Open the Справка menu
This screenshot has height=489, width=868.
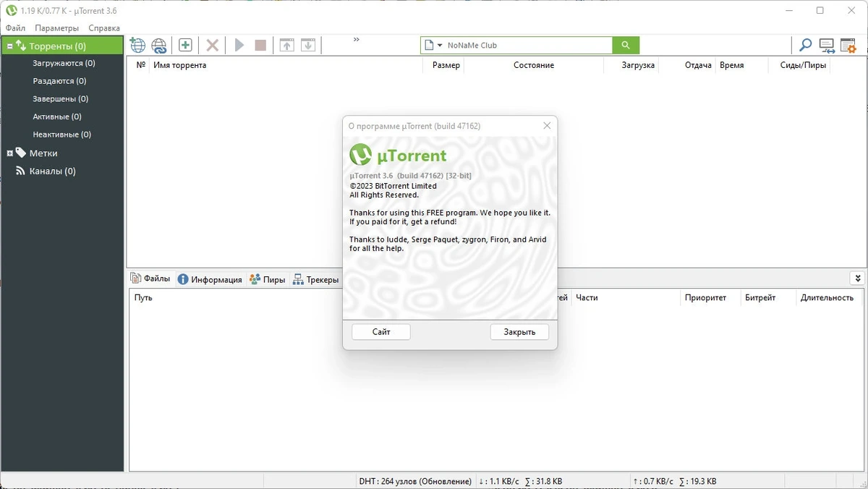click(104, 28)
